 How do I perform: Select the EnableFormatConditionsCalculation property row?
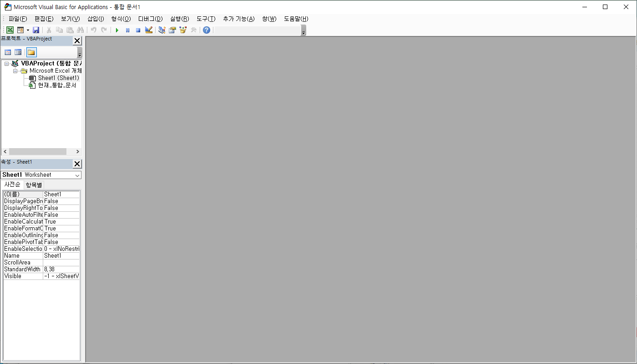41,228
